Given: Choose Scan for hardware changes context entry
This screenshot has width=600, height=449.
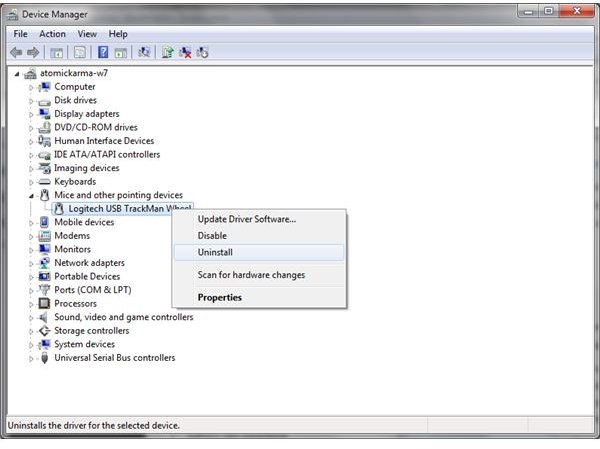Looking at the screenshot, I should [259, 275].
